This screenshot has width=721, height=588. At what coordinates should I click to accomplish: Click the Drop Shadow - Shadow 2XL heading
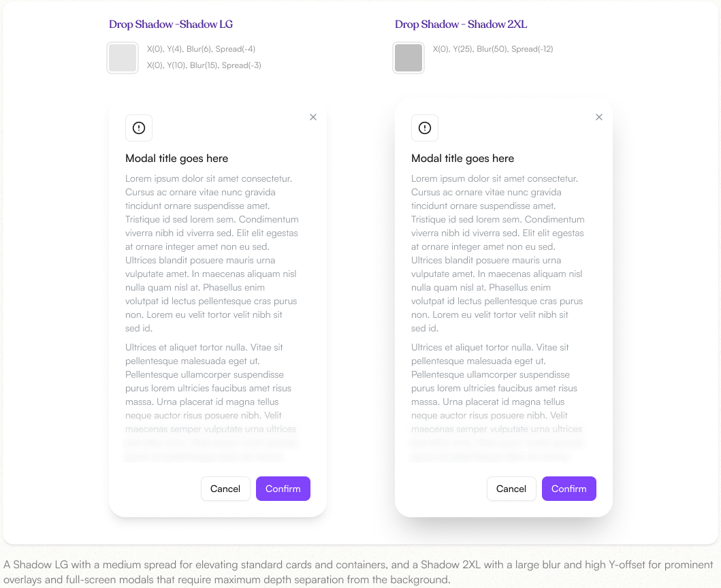(461, 24)
